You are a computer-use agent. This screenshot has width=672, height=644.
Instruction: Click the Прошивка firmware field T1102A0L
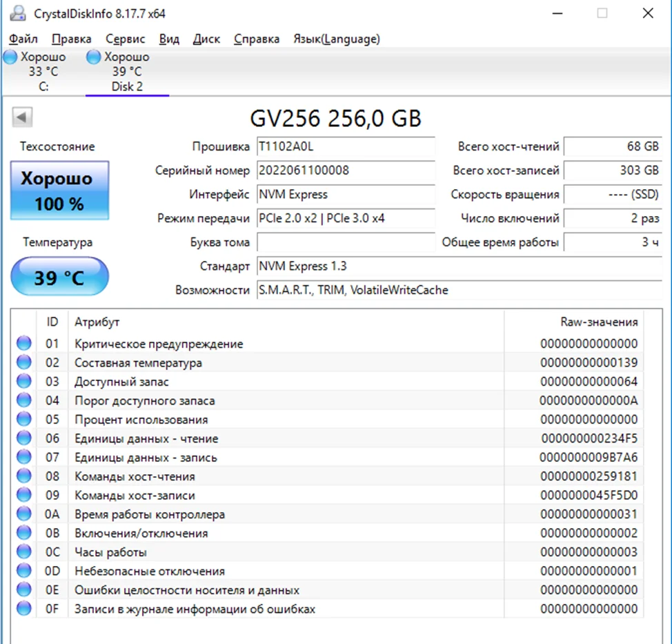click(345, 146)
